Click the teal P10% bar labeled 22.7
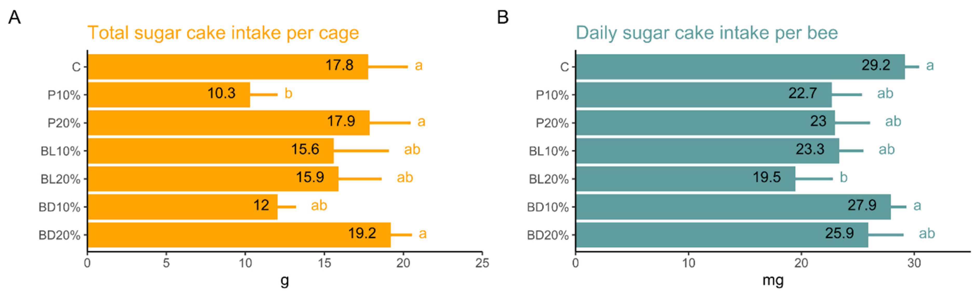This screenshot has height=296, width=980. pyautogui.click(x=704, y=95)
